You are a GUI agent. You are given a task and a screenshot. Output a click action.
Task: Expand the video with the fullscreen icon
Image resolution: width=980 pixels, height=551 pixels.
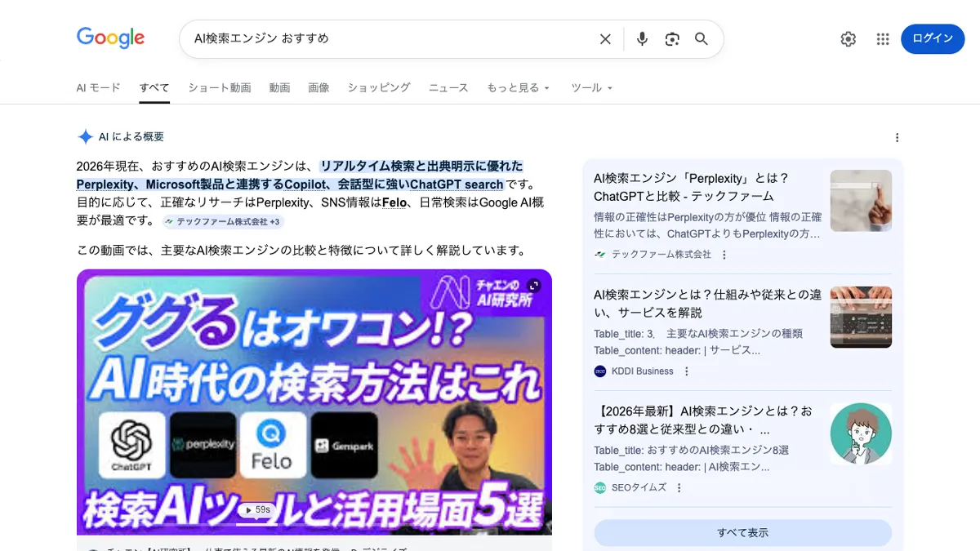534,285
